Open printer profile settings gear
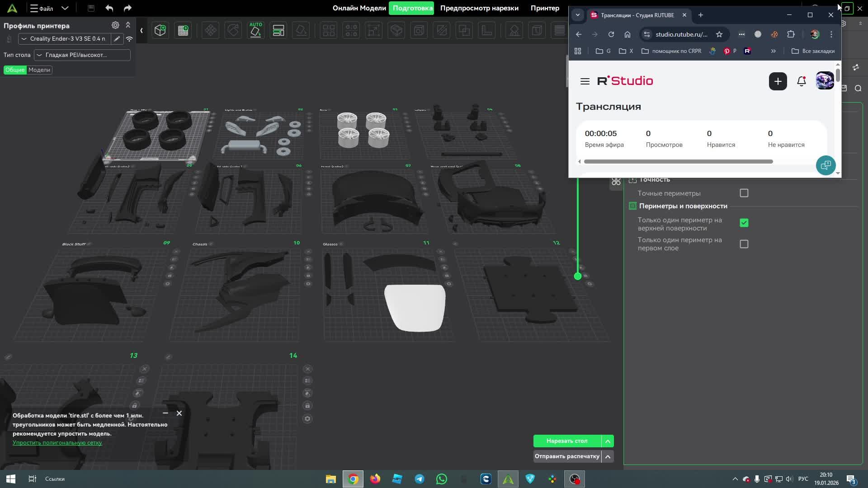Image resolution: width=868 pixels, height=488 pixels. 115,25
